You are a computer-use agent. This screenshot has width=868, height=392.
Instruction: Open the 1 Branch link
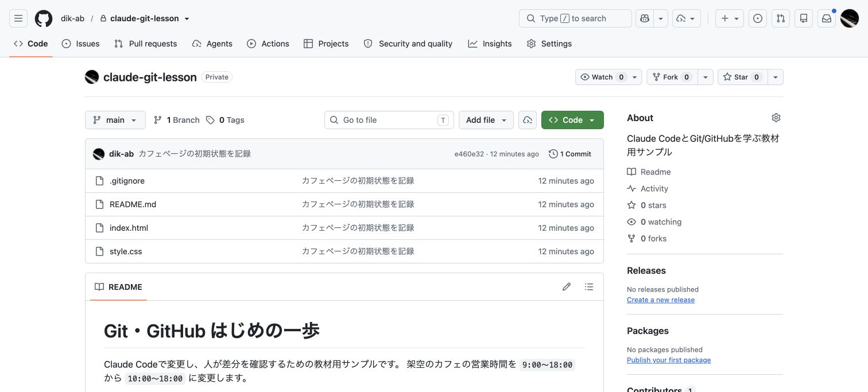point(177,120)
